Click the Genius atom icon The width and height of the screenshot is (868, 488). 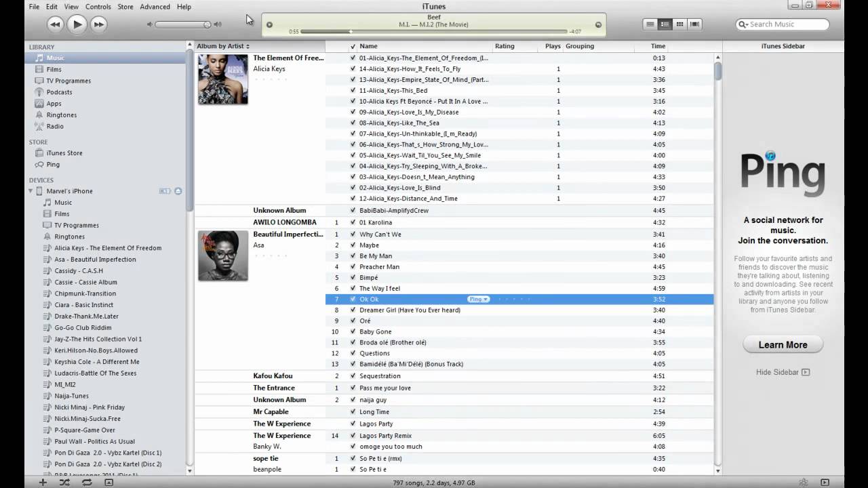tap(804, 483)
